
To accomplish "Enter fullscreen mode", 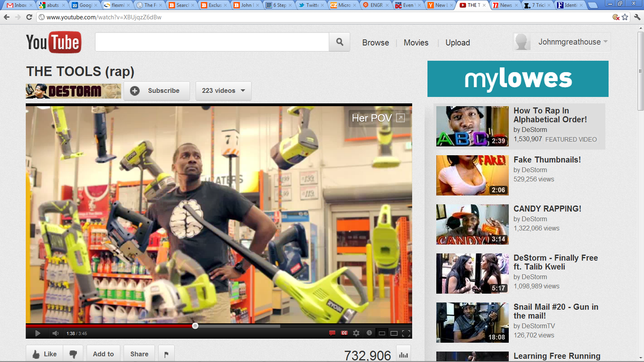I will 406,333.
